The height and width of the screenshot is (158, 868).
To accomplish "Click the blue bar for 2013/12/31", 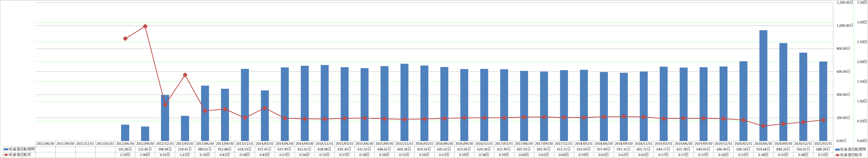I will [245, 105].
